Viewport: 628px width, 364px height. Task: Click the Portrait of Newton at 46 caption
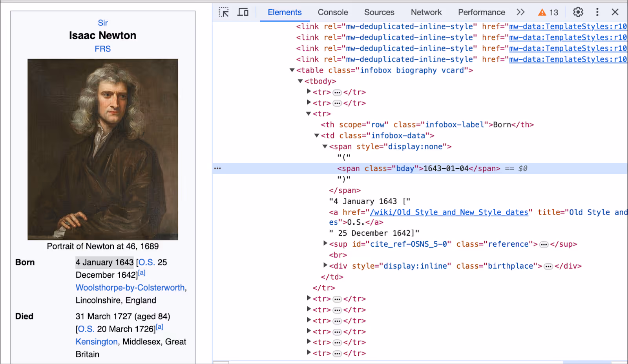103,246
